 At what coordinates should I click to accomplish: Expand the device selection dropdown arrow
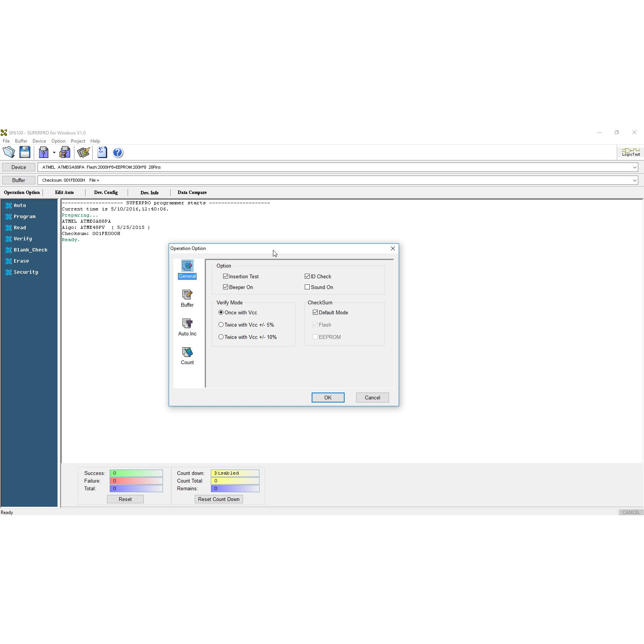(634, 167)
